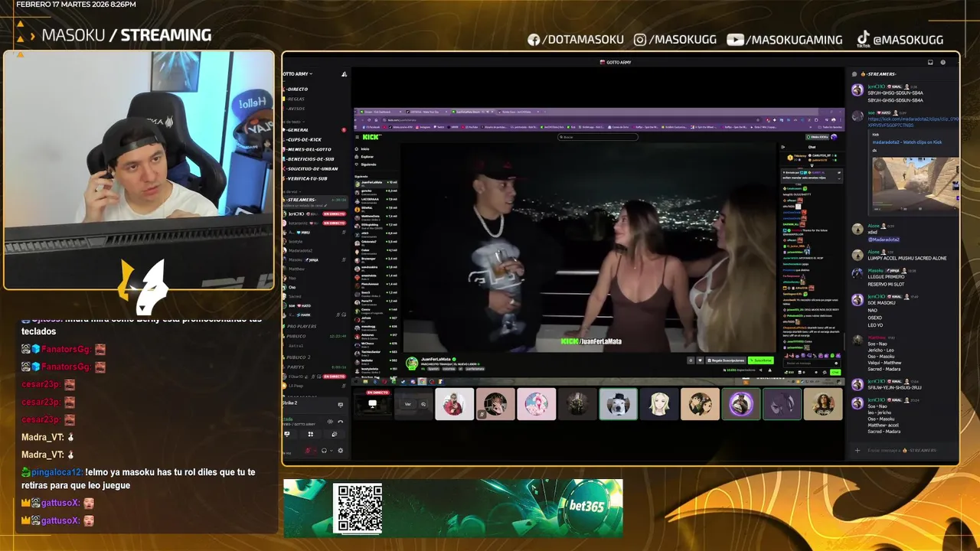This screenshot has height=551, width=980.
Task: Click the Kick logo in the shared browser
Action: 371,137
